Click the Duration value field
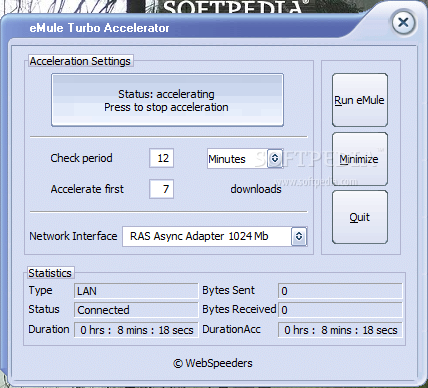Screen dimensions: 428x388 point(136,330)
